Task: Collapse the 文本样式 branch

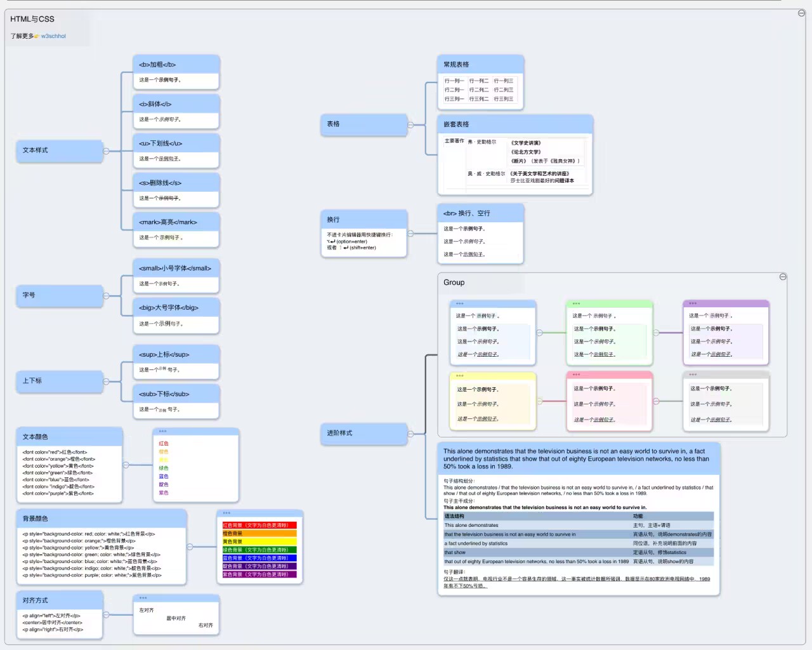Action: 106,151
